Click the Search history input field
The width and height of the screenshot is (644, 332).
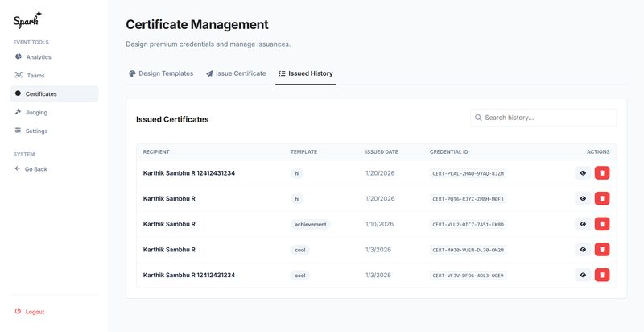[x=547, y=118]
